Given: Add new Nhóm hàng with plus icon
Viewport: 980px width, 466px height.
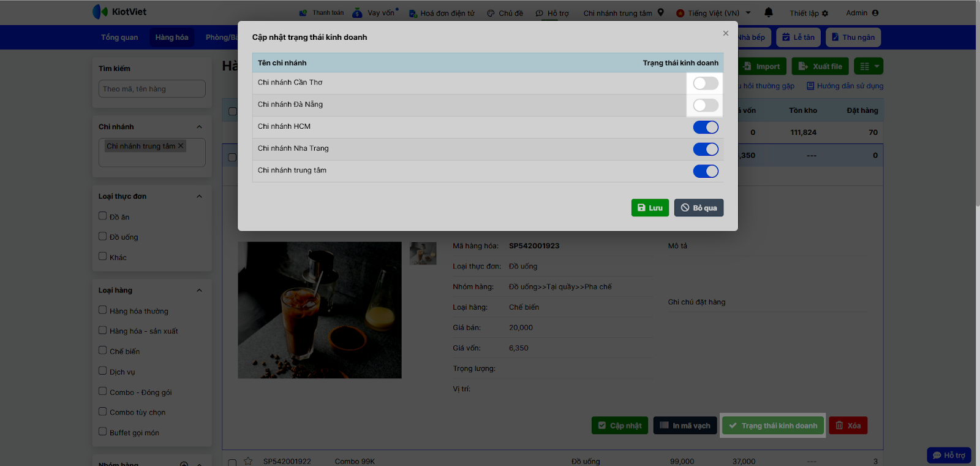Looking at the screenshot, I should [184, 464].
